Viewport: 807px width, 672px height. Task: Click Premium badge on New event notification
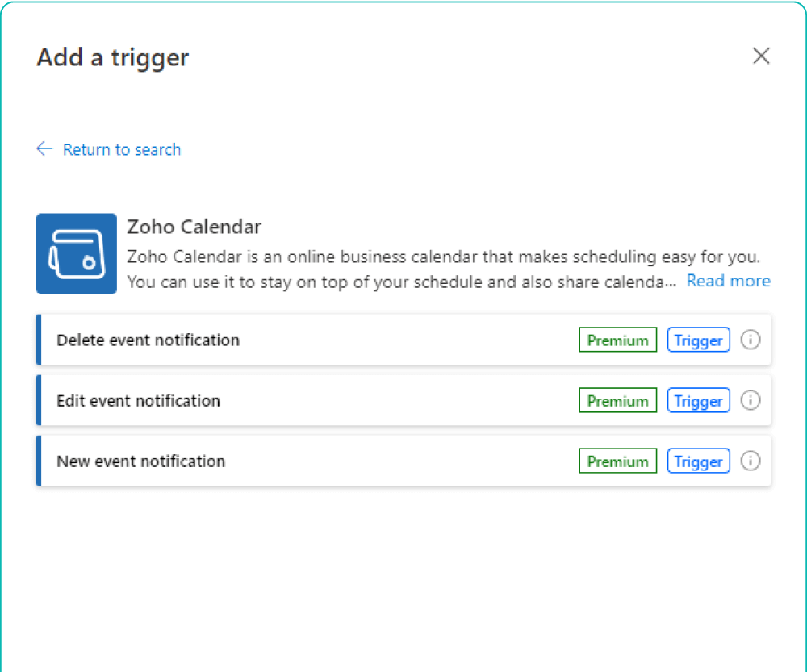click(x=617, y=461)
